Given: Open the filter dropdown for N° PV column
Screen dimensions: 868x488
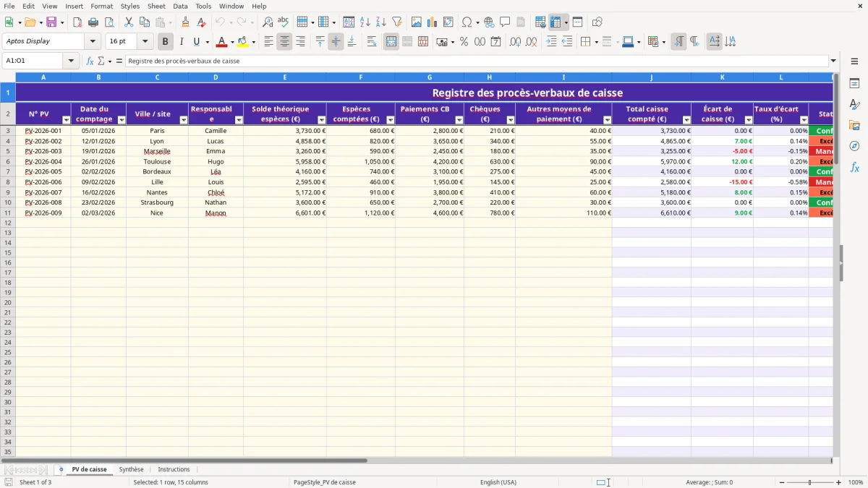Looking at the screenshot, I should (x=67, y=120).
